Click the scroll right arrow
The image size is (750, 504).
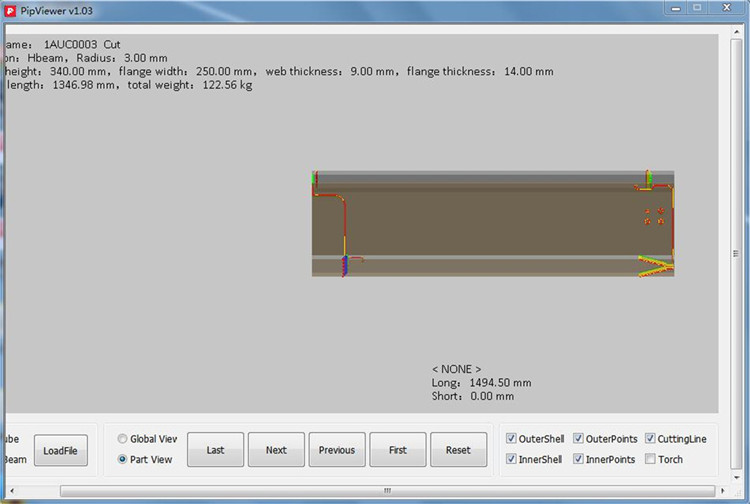[x=722, y=491]
